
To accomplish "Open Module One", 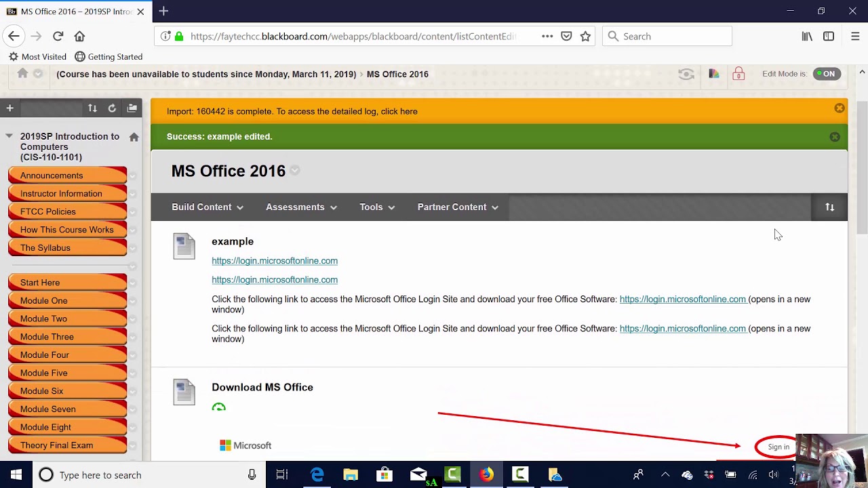I will click(x=44, y=300).
